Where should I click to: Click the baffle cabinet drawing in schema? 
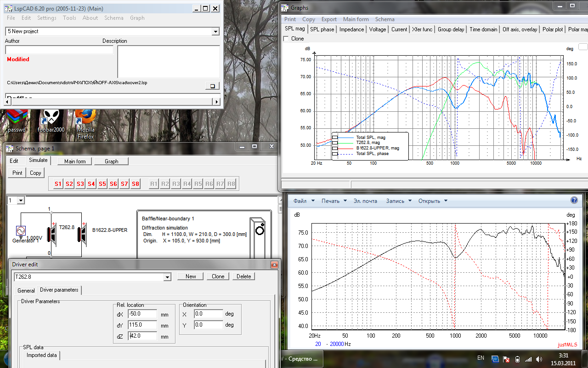(x=257, y=238)
